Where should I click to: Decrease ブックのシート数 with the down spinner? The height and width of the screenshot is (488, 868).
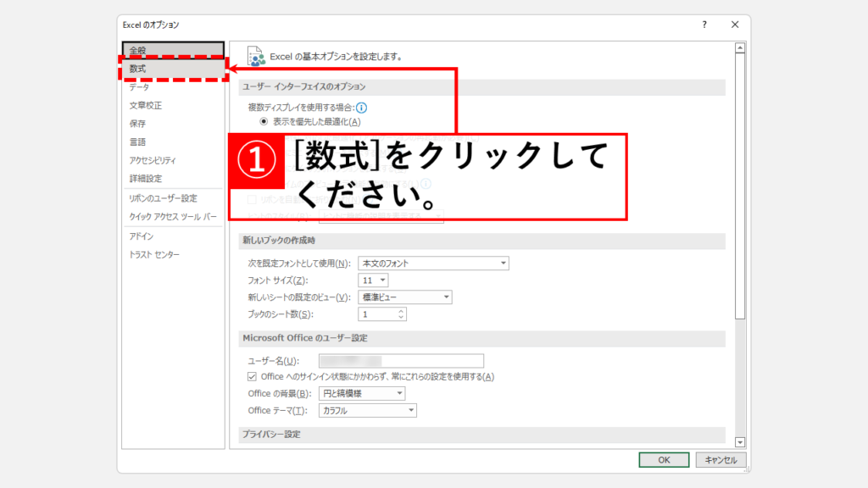point(401,318)
